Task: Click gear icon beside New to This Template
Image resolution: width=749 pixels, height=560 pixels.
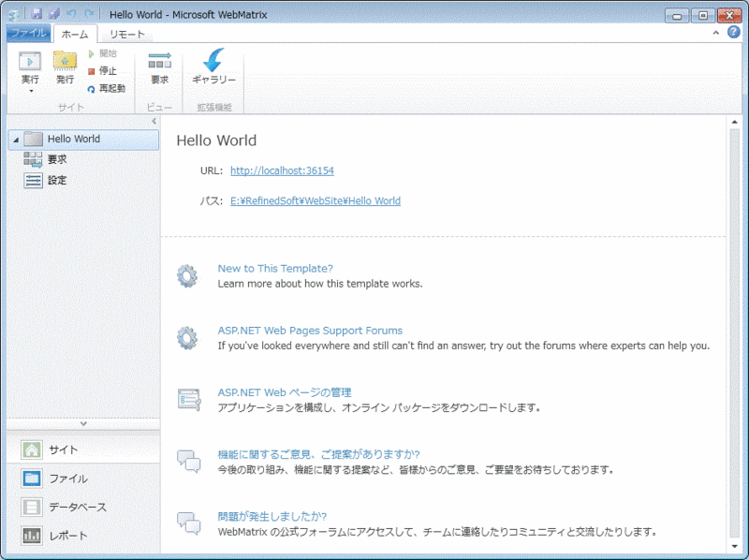Action: (x=187, y=275)
